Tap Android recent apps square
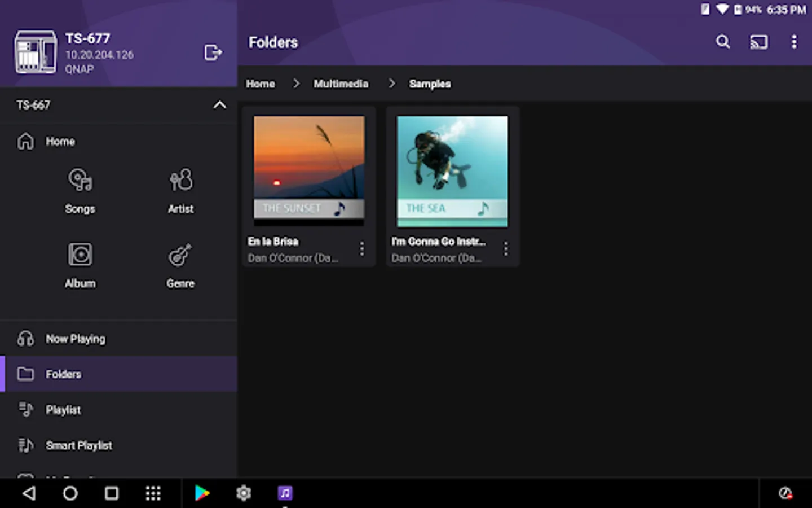The image size is (812, 508). coord(112,493)
